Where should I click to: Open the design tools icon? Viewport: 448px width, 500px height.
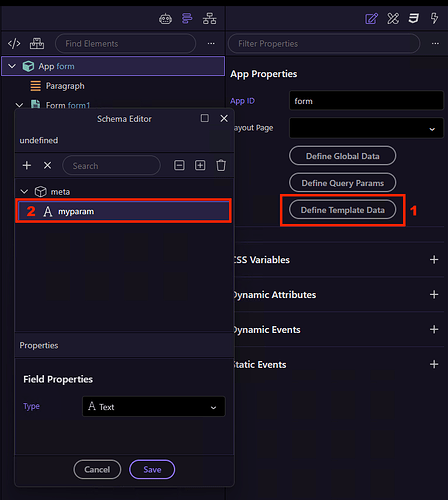tap(393, 18)
